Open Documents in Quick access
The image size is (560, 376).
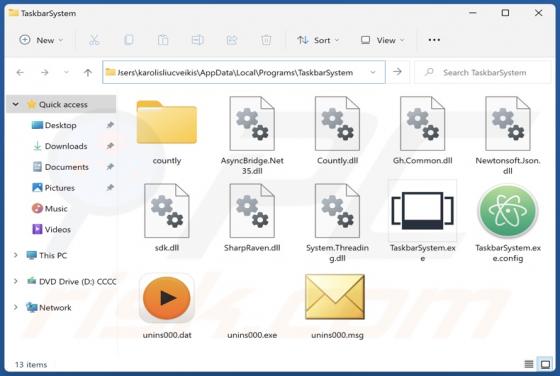click(60, 167)
